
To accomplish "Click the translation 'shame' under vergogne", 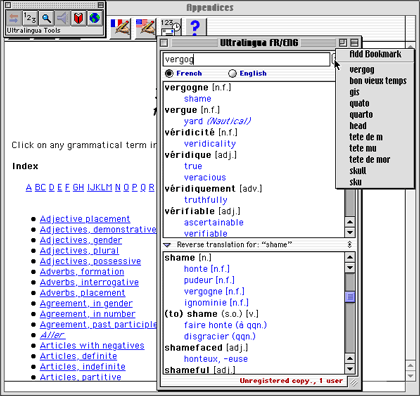I will [198, 99].
